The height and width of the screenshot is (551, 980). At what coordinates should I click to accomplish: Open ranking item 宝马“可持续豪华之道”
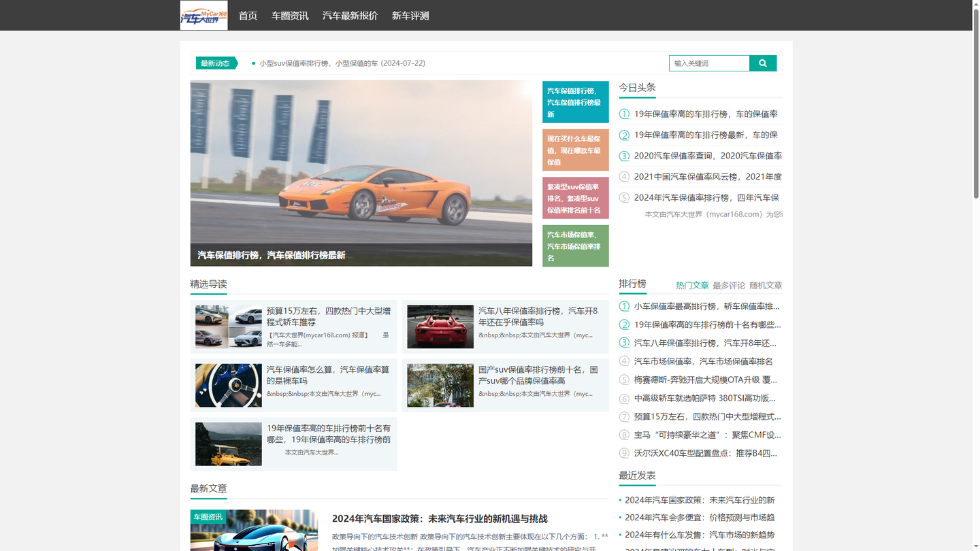(707, 435)
